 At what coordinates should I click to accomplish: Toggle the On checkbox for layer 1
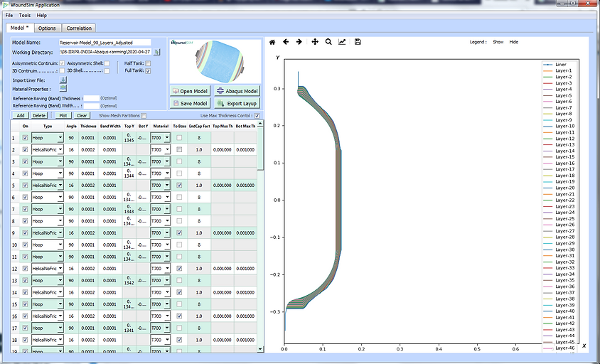tap(26, 138)
